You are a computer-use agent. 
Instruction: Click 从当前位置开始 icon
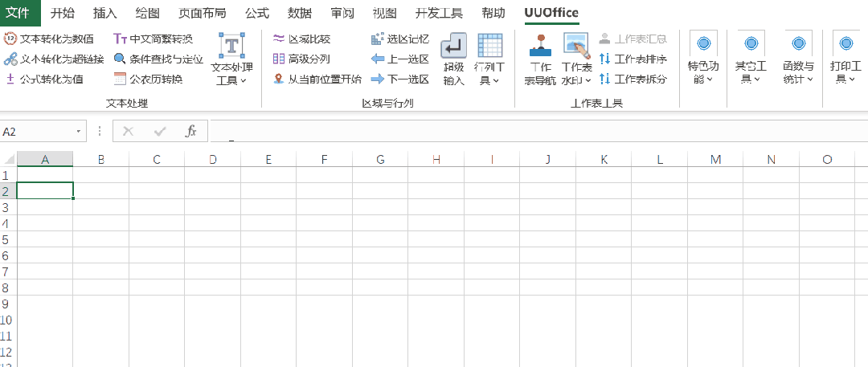coord(278,80)
